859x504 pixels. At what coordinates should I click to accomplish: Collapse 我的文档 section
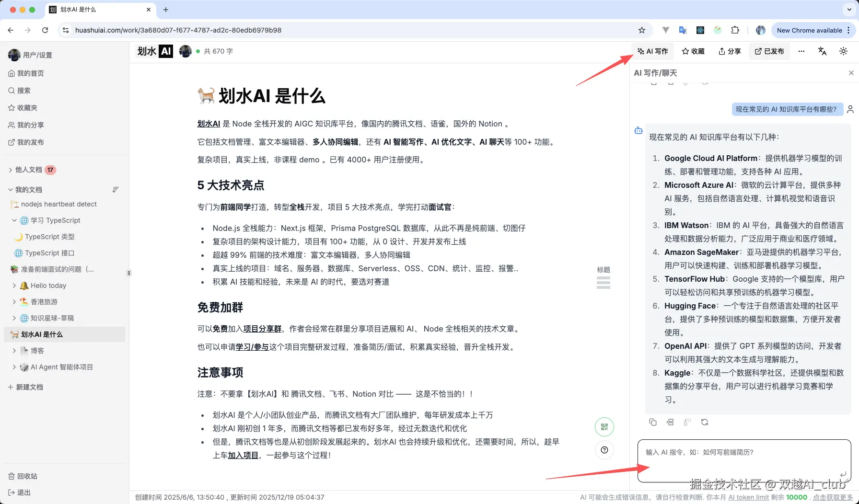[11, 190]
